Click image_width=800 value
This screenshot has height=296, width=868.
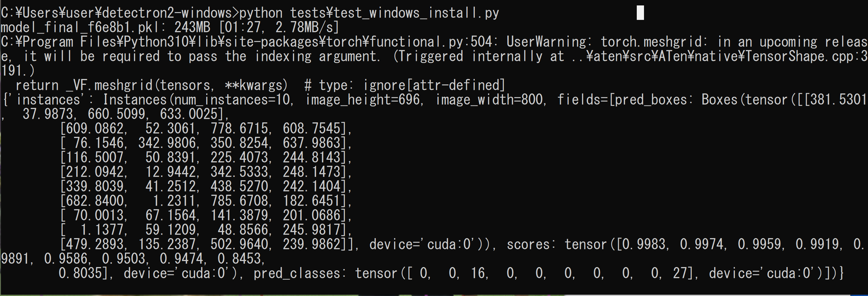(490, 99)
